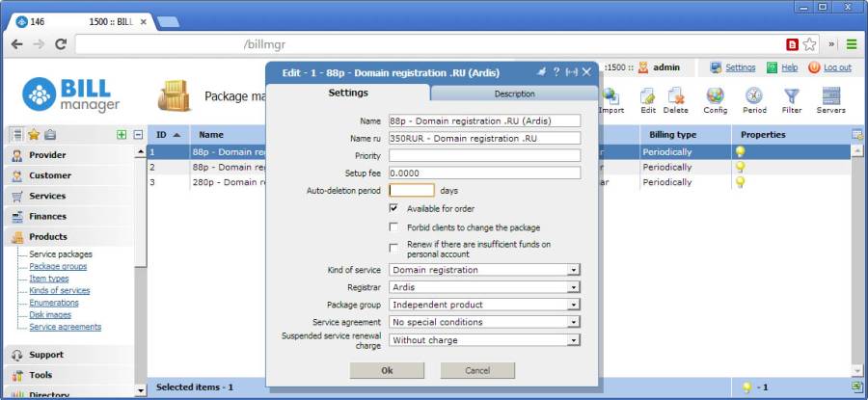Open Kinds of services link in sidebar
Screen dimensions: 868x400
point(59,290)
